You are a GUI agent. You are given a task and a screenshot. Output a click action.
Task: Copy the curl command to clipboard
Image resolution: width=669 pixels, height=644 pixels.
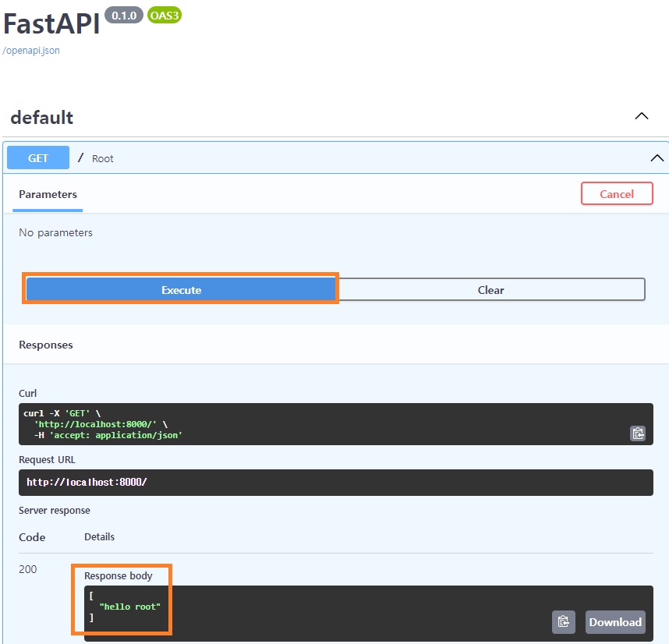[637, 433]
